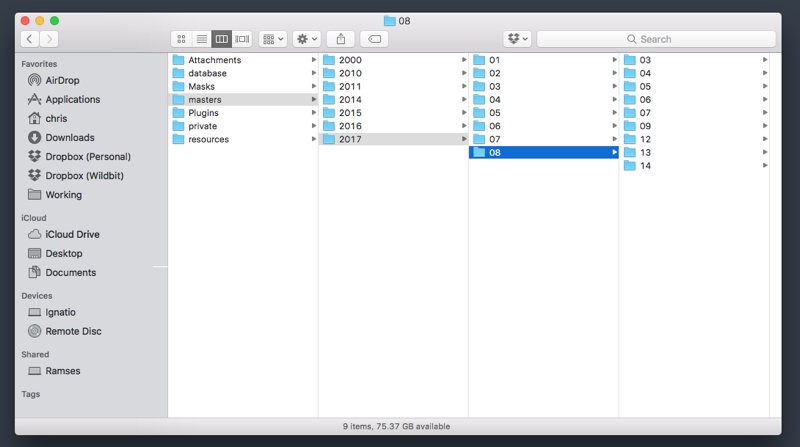Select the private folder
Image resolution: width=800 pixels, height=447 pixels.
[x=243, y=126]
